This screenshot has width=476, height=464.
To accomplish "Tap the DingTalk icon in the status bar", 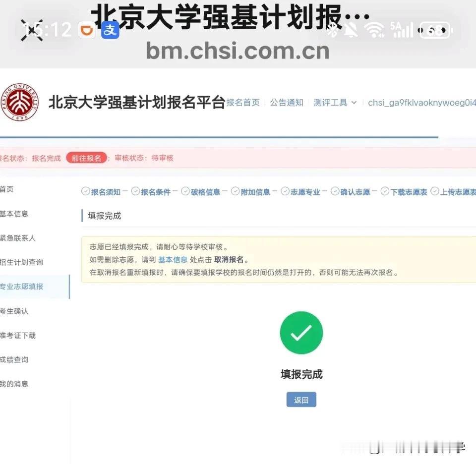I will (x=87, y=30).
